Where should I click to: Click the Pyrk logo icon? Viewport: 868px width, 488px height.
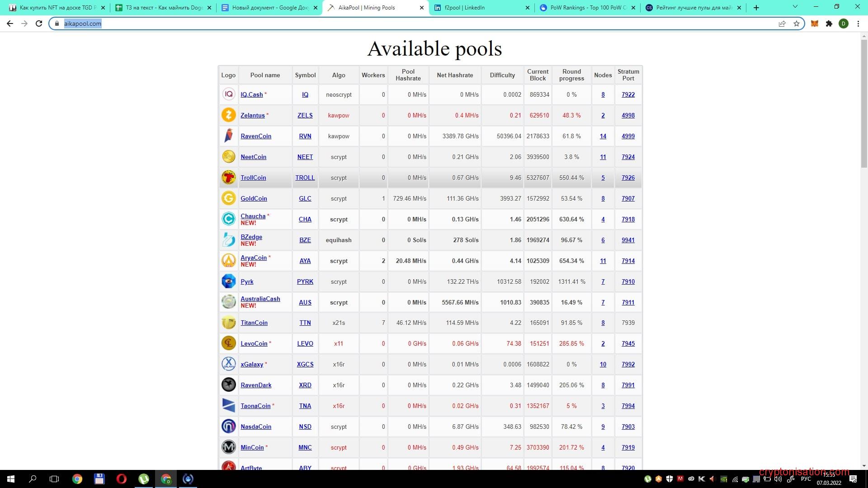click(228, 281)
